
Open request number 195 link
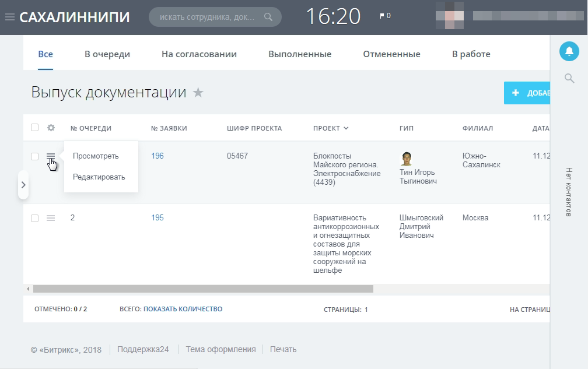pyautogui.click(x=157, y=218)
